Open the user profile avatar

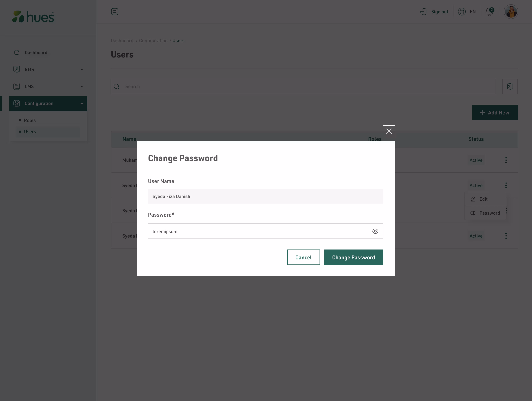(x=511, y=11)
